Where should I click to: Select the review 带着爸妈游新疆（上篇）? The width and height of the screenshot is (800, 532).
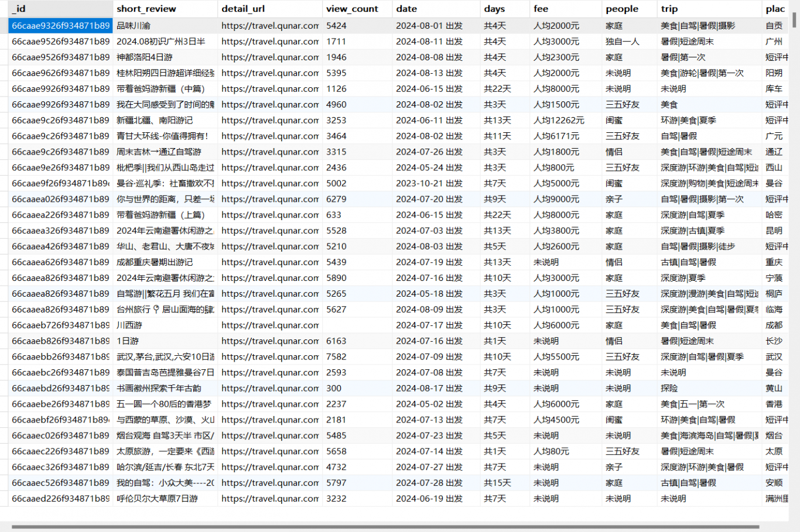click(x=165, y=215)
